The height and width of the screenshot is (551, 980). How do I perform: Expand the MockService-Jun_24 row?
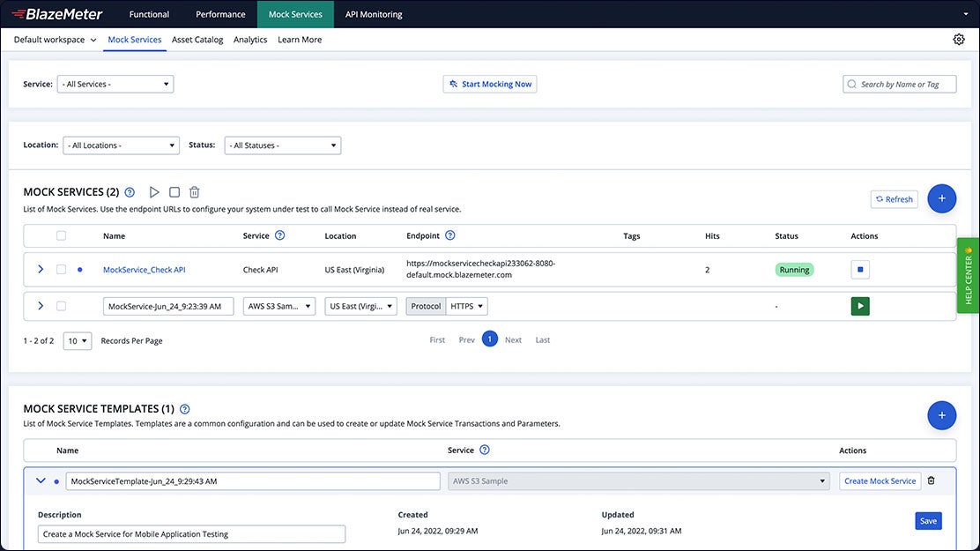41,306
